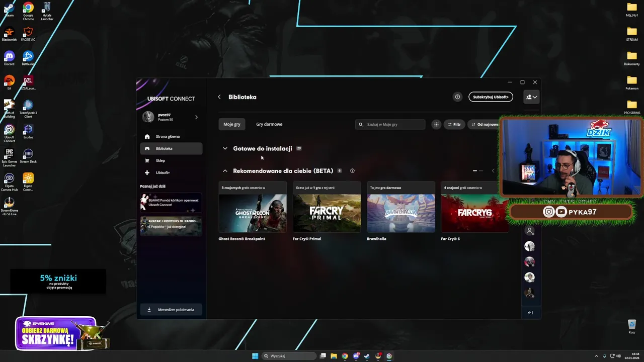Open Kosz recycle bin

tap(632, 326)
